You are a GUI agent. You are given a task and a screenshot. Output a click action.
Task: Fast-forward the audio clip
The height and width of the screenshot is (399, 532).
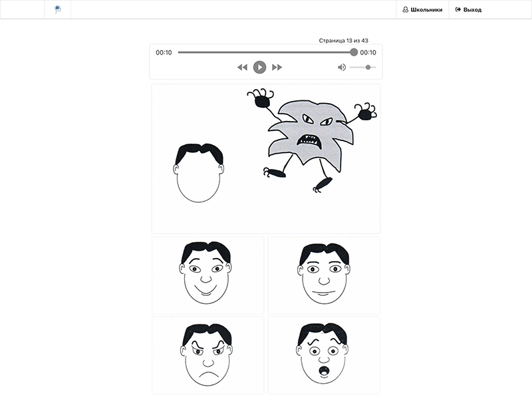pos(277,67)
